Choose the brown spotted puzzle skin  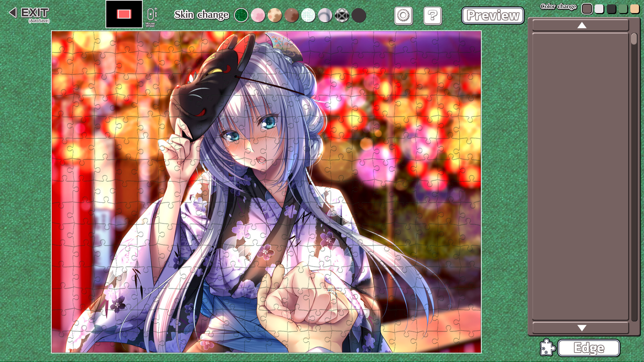pyautogui.click(x=292, y=15)
